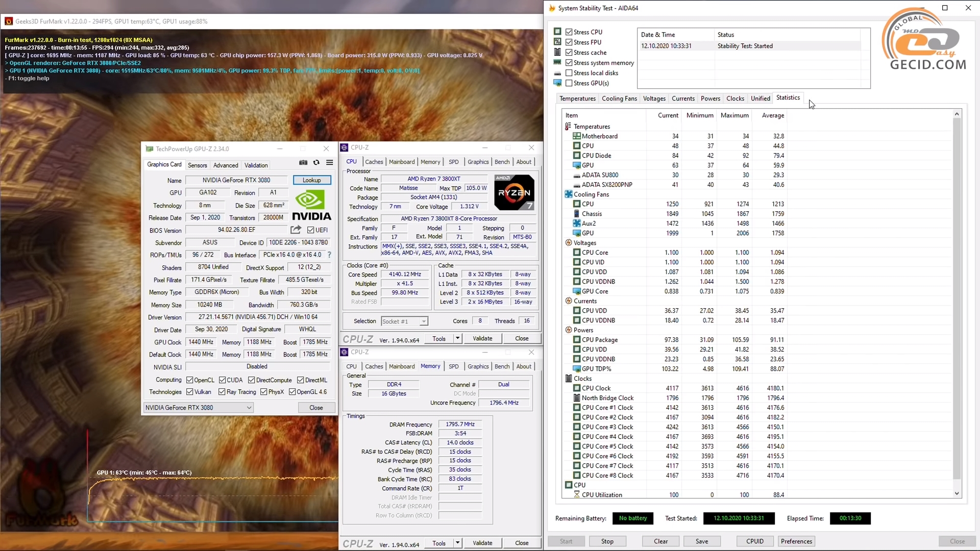The height and width of the screenshot is (551, 980).
Task: Click the Lookup button in GPU-Z
Action: pyautogui.click(x=312, y=180)
